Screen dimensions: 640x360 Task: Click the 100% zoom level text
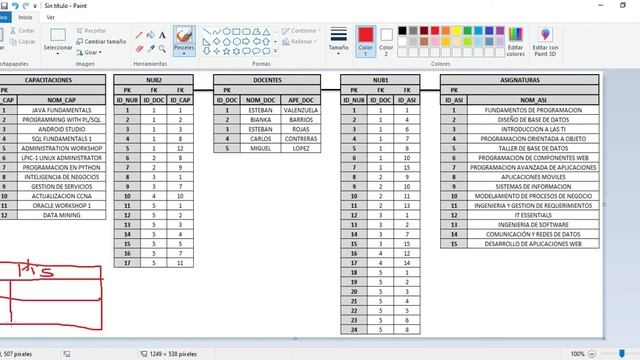[577, 354]
